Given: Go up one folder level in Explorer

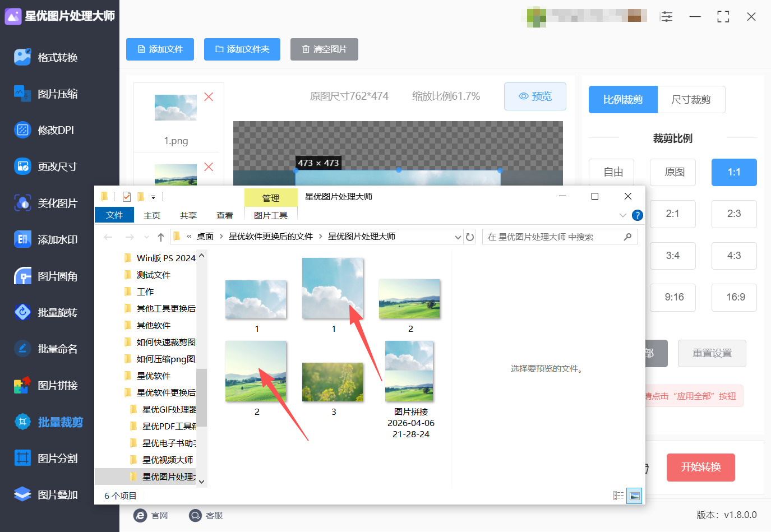Looking at the screenshot, I should click(x=161, y=237).
